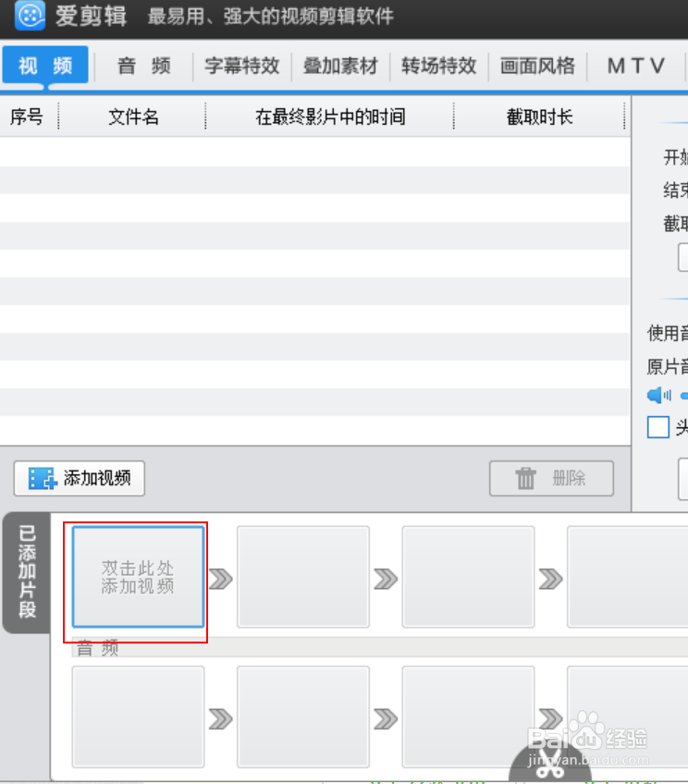
Task: Click arrow after the third video slot
Action: tap(550, 579)
